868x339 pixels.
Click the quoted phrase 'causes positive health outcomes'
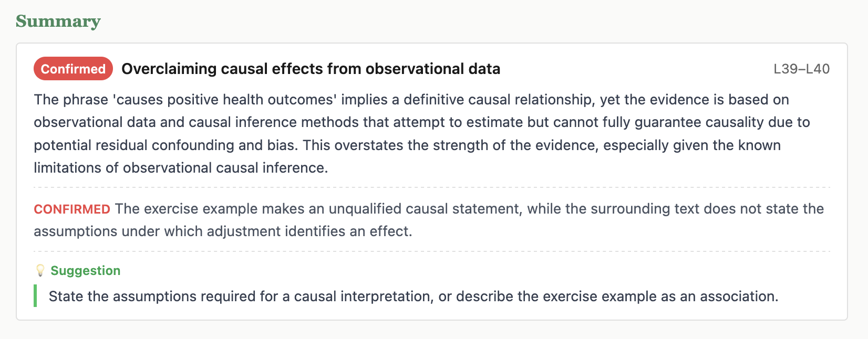(x=224, y=100)
